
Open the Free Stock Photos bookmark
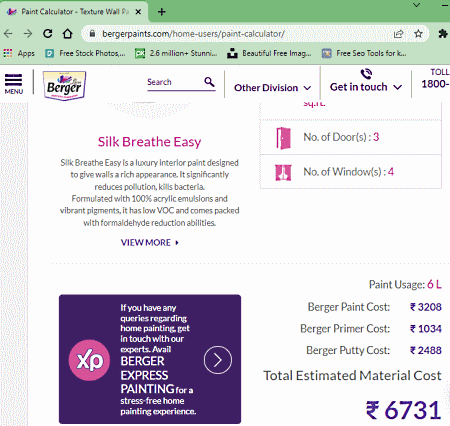tap(86, 53)
